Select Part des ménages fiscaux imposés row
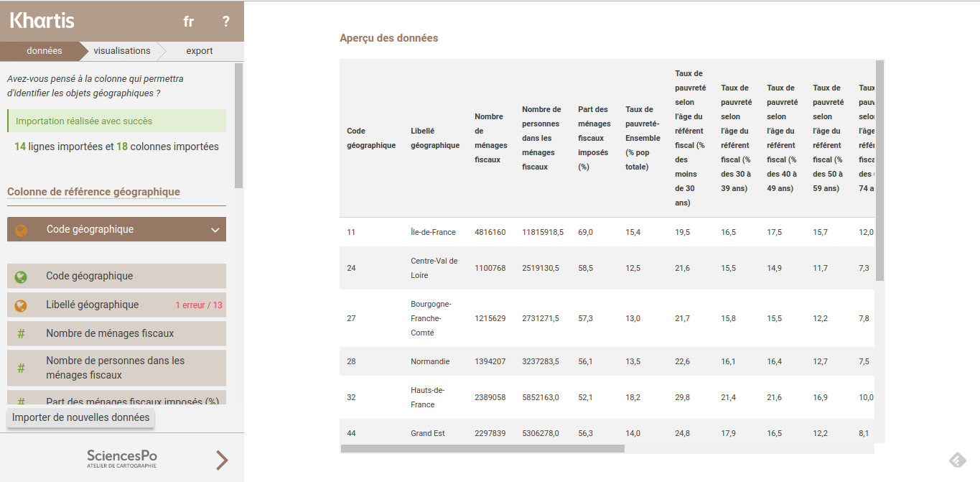The width and height of the screenshot is (980, 482). [x=116, y=399]
